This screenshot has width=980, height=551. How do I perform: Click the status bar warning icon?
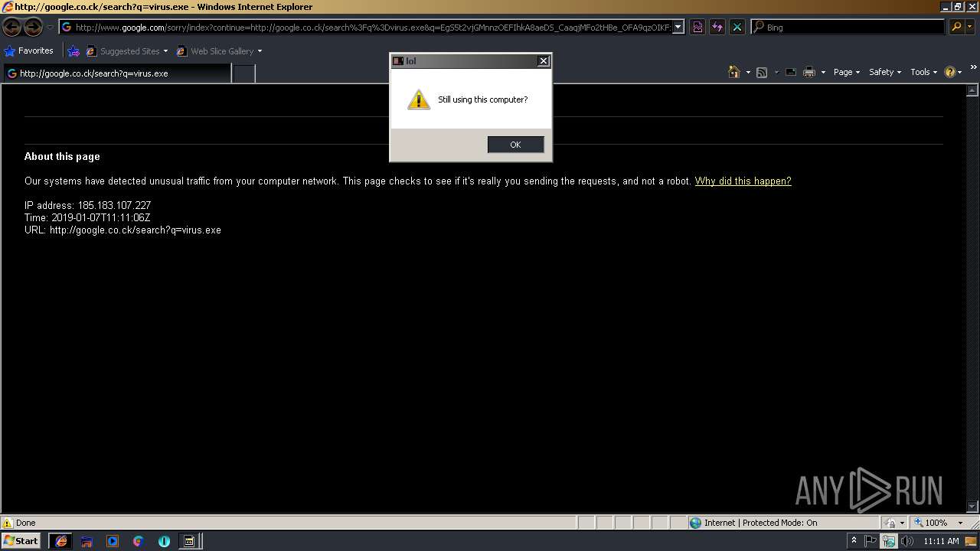(7, 523)
